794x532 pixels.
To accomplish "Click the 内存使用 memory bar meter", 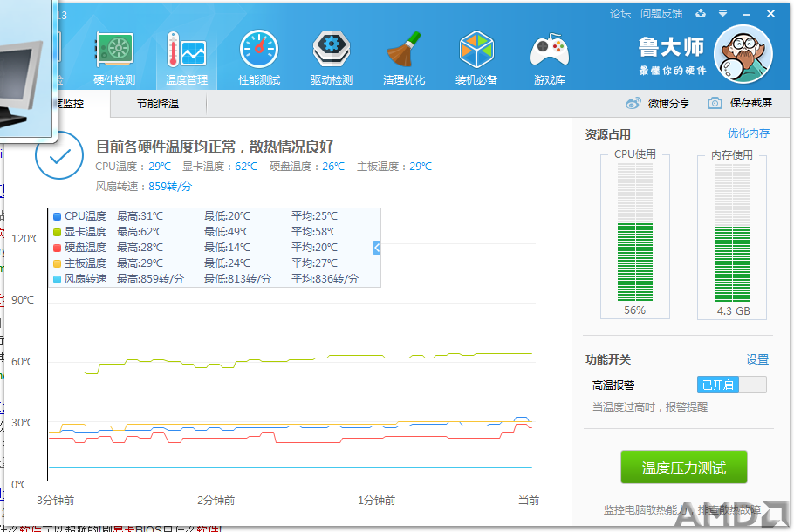I will click(x=732, y=232).
